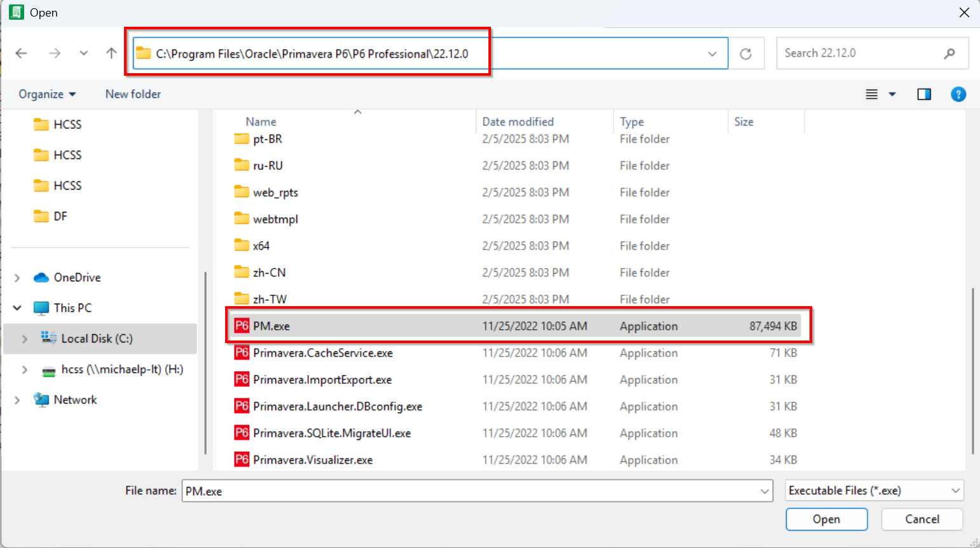
Task: Open the Executable Files type filter
Action: pyautogui.click(x=874, y=491)
